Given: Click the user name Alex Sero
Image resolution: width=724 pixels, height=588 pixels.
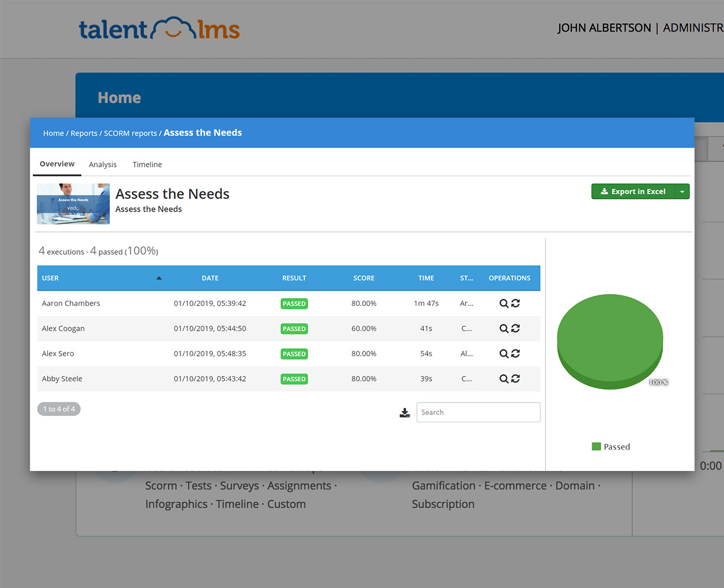Looking at the screenshot, I should pos(58,354).
